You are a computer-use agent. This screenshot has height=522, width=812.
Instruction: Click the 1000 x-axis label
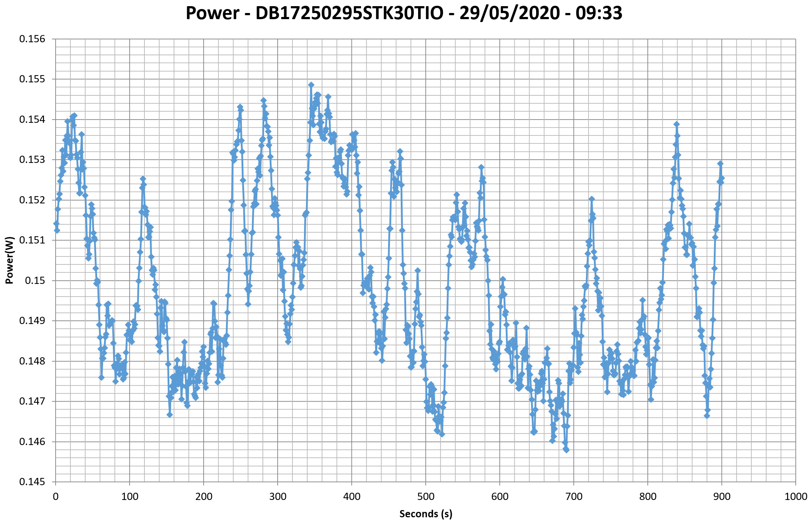[x=796, y=497]
